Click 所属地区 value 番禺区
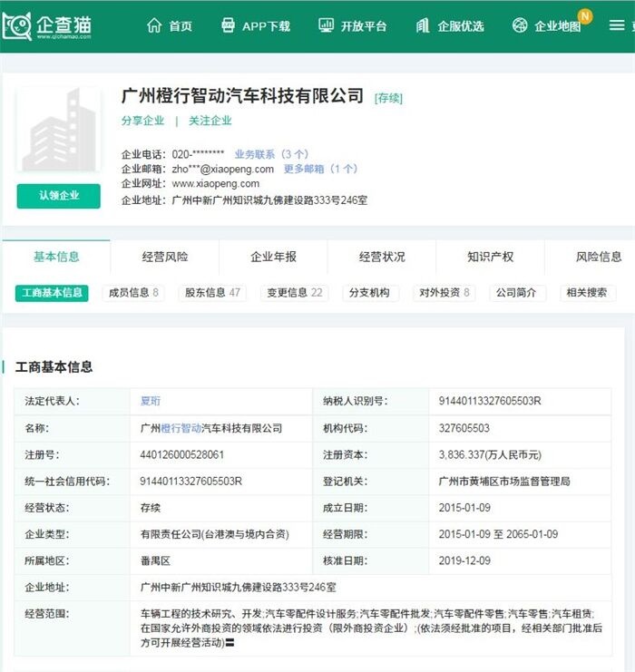This screenshot has width=635, height=672. click(155, 561)
